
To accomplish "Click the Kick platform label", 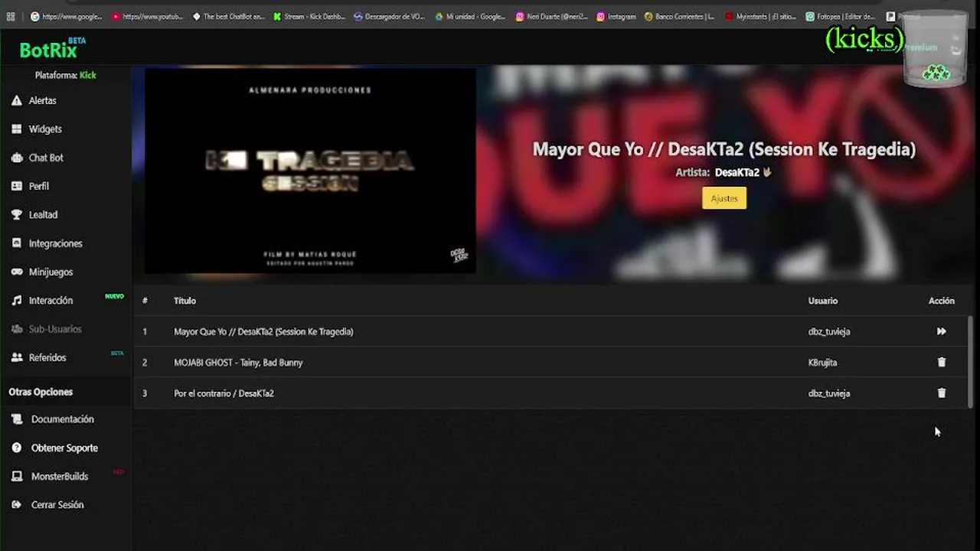I will [88, 75].
